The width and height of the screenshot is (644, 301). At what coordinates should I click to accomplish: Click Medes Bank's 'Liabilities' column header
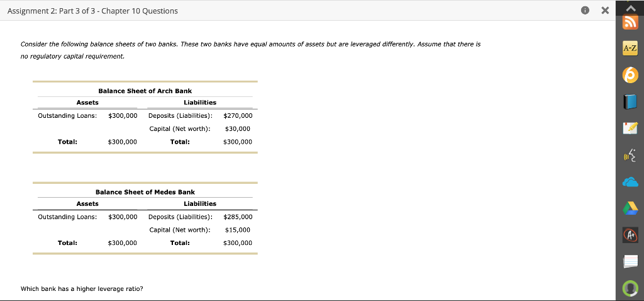pyautogui.click(x=200, y=203)
